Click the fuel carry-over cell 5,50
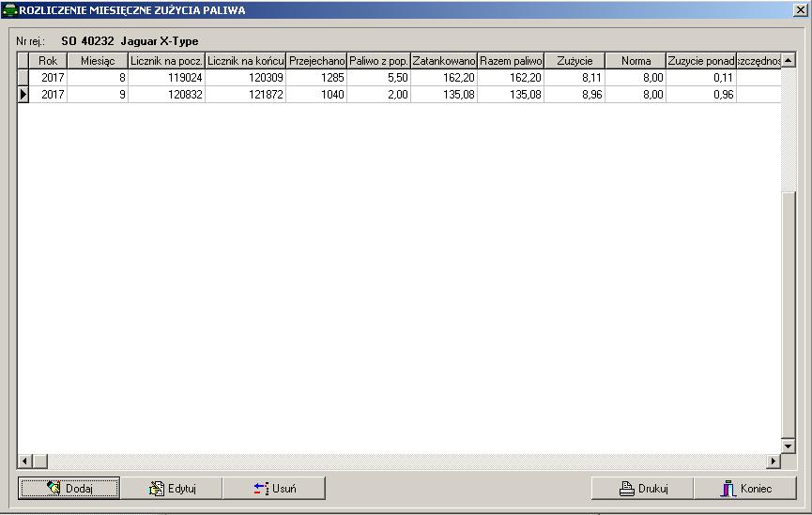This screenshot has width=812, height=515. (378, 78)
